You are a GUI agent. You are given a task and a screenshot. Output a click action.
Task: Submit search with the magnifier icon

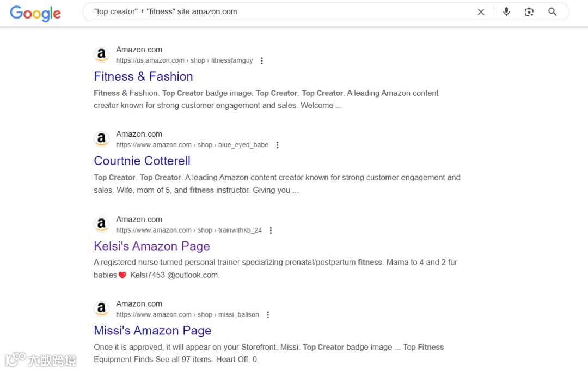tap(552, 12)
